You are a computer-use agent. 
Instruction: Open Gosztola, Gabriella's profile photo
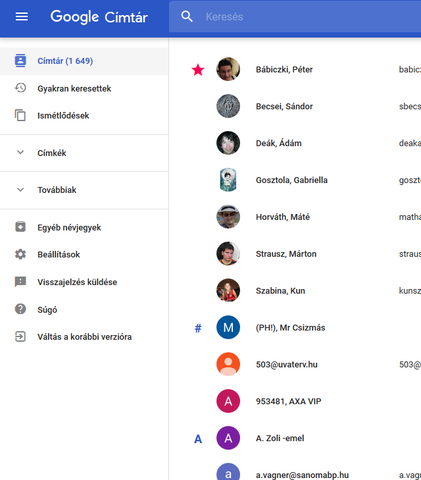pyautogui.click(x=228, y=180)
